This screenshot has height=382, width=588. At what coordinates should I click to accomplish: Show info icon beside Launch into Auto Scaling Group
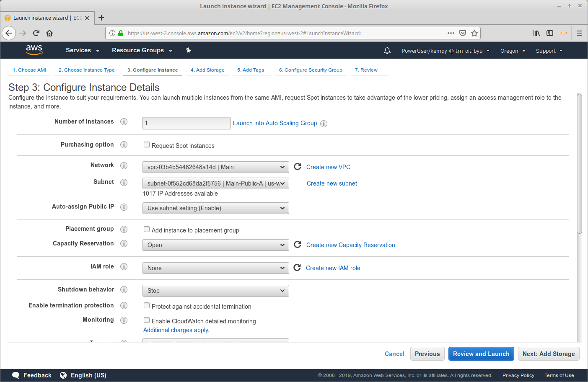pos(324,124)
